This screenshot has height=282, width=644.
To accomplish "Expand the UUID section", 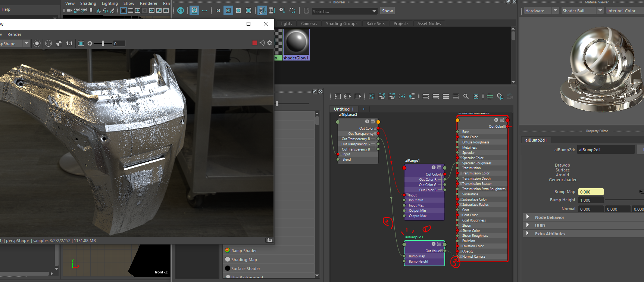I will [528, 225].
